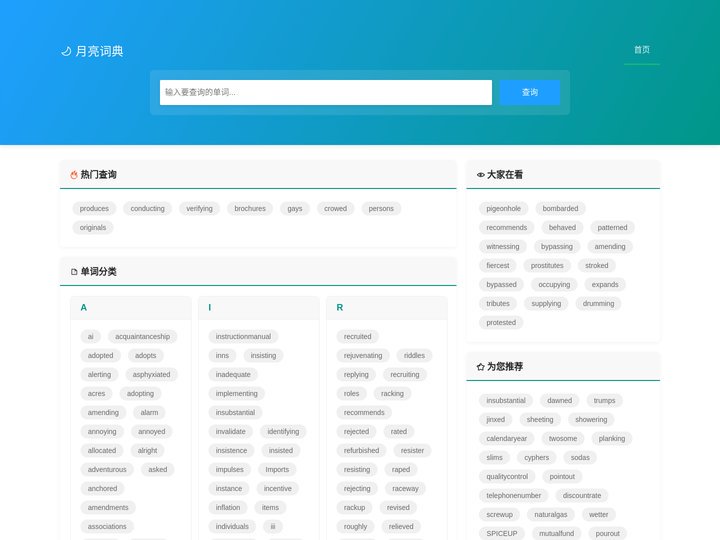Click the 'implementing' word tag
The width and height of the screenshot is (720, 540).
tap(236, 394)
